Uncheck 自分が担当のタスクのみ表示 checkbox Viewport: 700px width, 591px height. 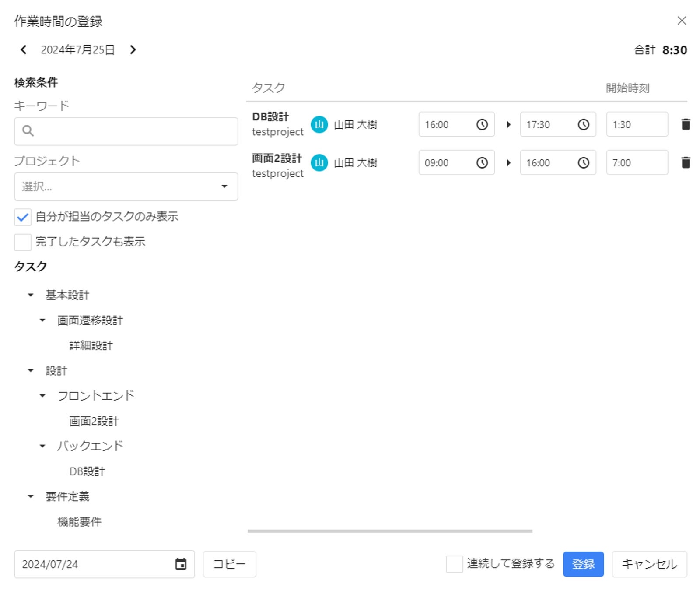coord(23,217)
